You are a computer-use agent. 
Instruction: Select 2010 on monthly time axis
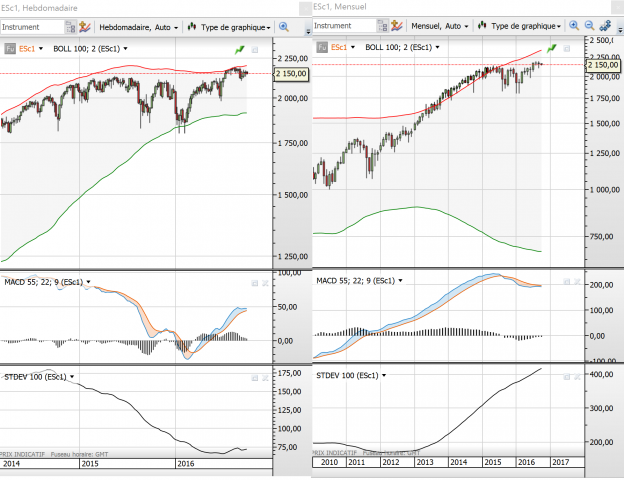[x=329, y=462]
